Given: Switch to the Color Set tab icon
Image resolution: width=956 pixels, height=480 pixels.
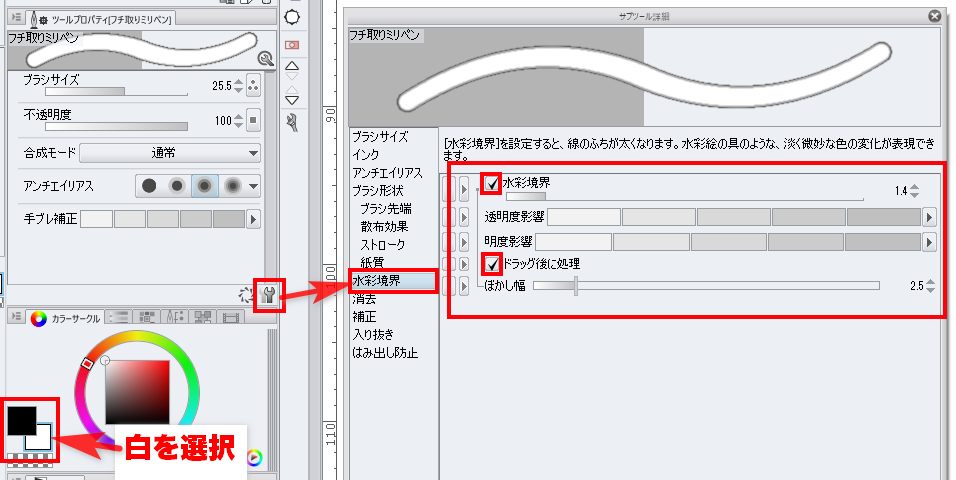Looking at the screenshot, I should [147, 317].
